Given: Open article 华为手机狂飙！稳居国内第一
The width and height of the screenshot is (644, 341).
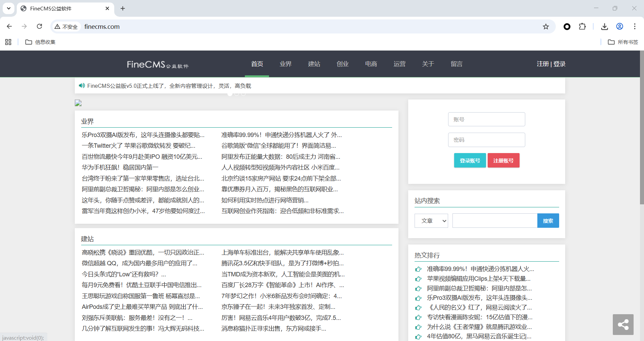Looking at the screenshot, I should pyautogui.click(x=120, y=167).
